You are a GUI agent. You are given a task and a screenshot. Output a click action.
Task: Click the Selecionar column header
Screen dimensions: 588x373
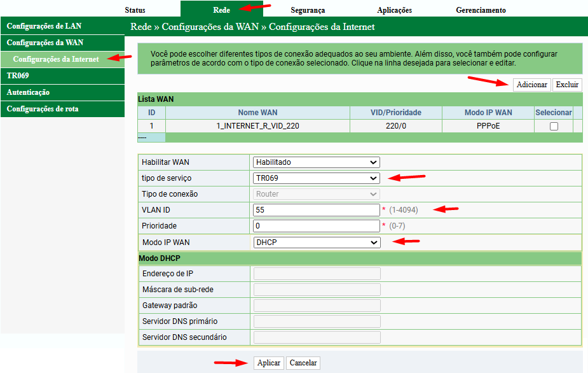(554, 112)
